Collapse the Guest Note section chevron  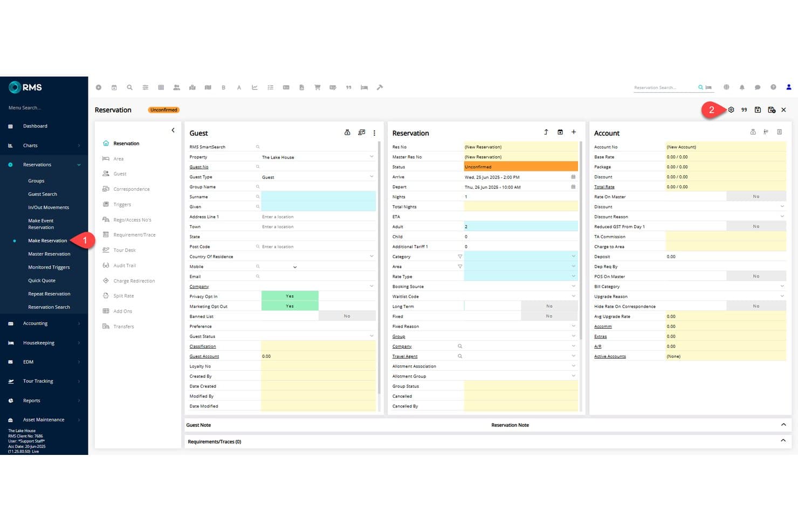783,425
